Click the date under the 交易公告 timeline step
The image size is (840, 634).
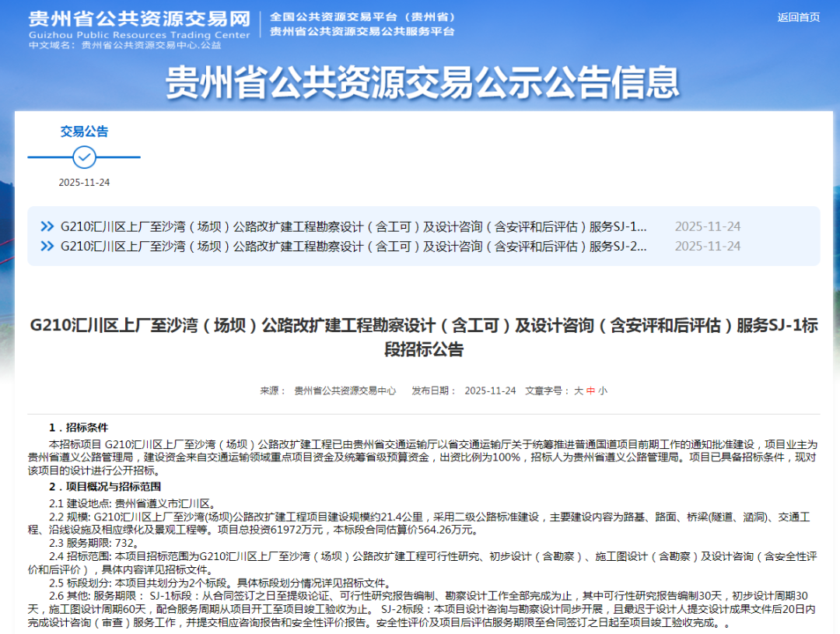coord(84,182)
